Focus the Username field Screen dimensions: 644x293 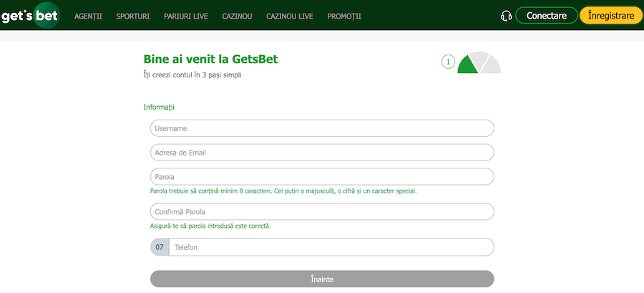coord(322,128)
